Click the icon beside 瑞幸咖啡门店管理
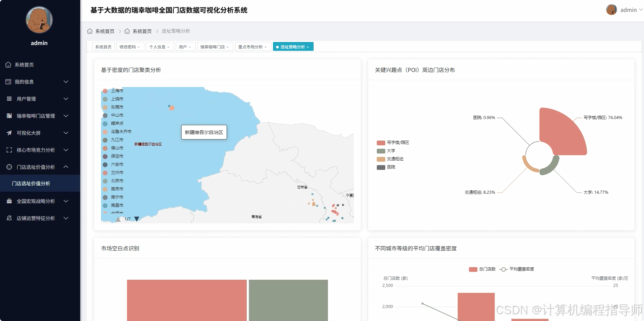The width and height of the screenshot is (644, 321). (x=9, y=116)
